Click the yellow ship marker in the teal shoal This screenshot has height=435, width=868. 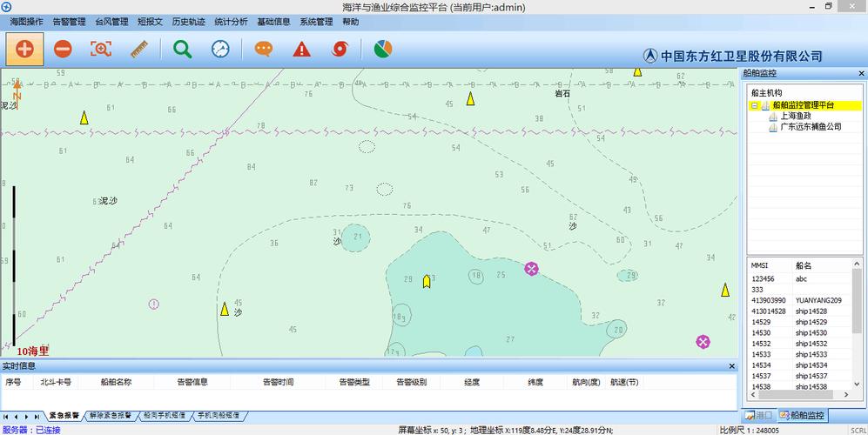(427, 281)
